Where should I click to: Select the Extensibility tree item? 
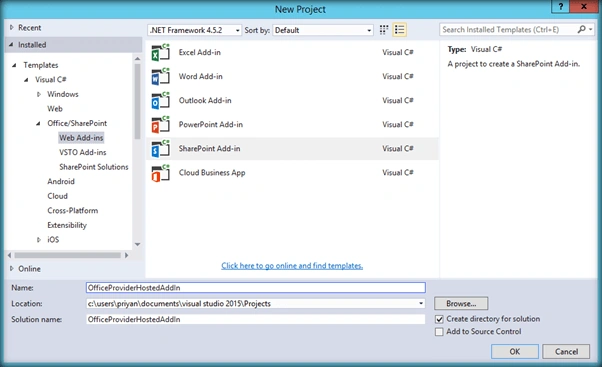coord(67,225)
